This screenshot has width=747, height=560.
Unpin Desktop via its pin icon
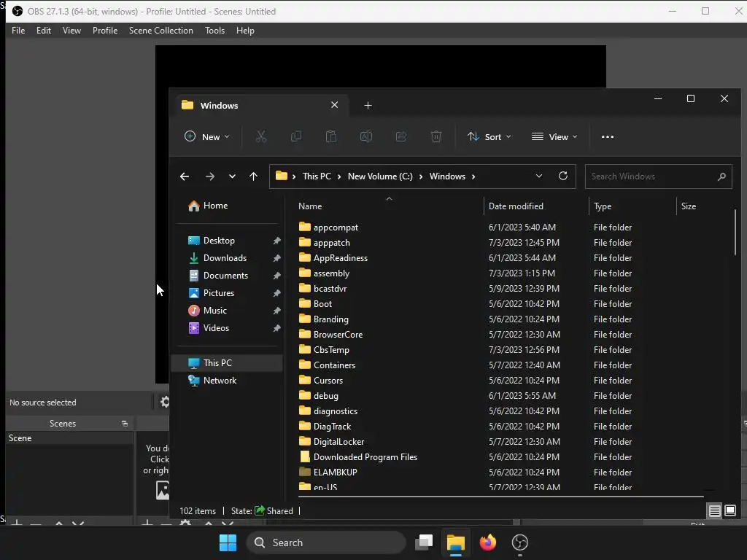click(276, 241)
